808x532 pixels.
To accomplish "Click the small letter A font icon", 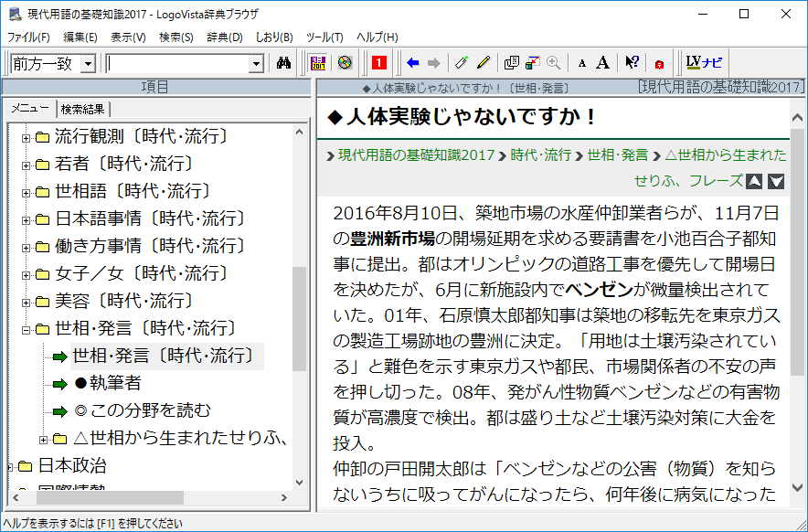I will click(582, 63).
